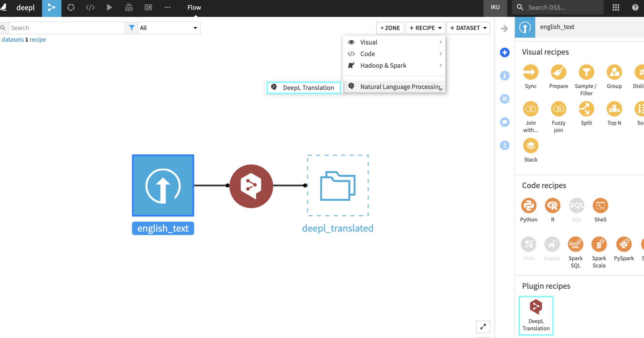
Task: Open the code notebooks icon in navbar
Action: pyautogui.click(x=90, y=8)
